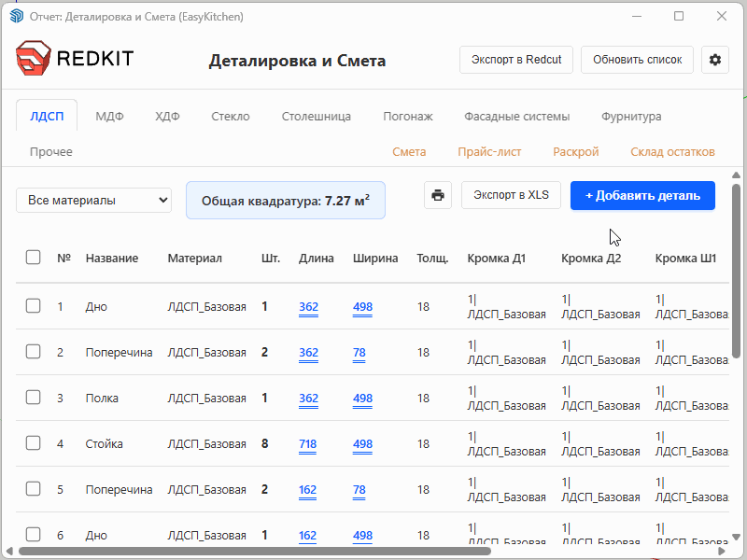Click the Ширина column header
This screenshot has width=747, height=560.
click(x=375, y=259)
